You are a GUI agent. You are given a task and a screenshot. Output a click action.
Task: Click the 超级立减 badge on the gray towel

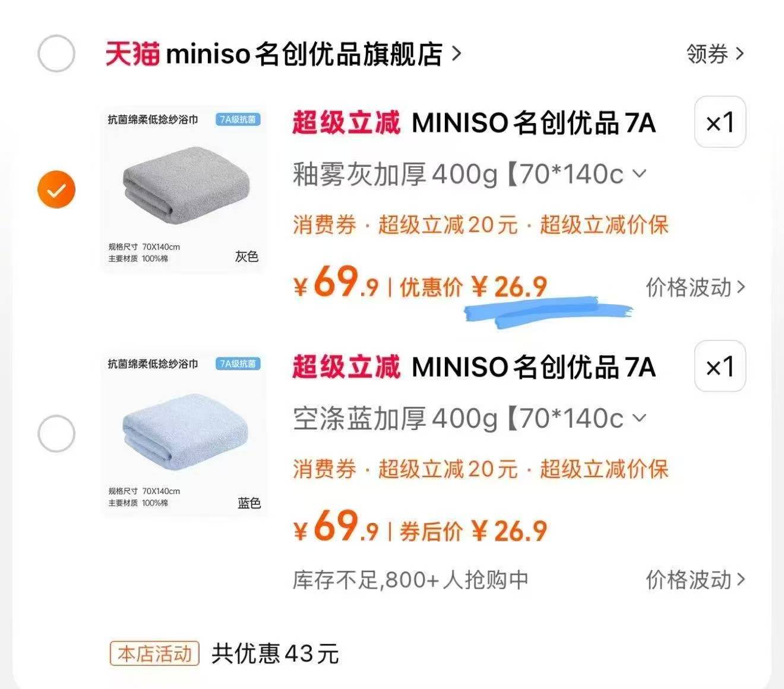pos(347,123)
